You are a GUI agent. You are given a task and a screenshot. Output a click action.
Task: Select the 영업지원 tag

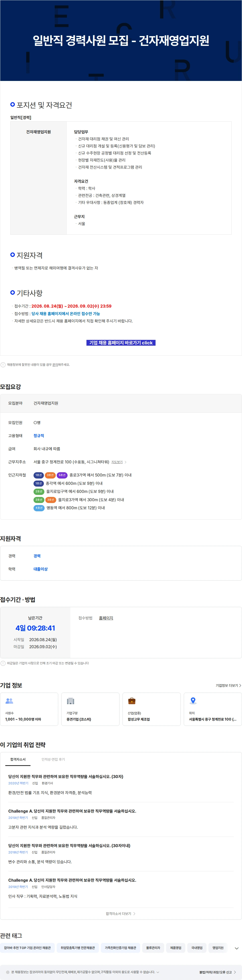[x=218, y=948]
